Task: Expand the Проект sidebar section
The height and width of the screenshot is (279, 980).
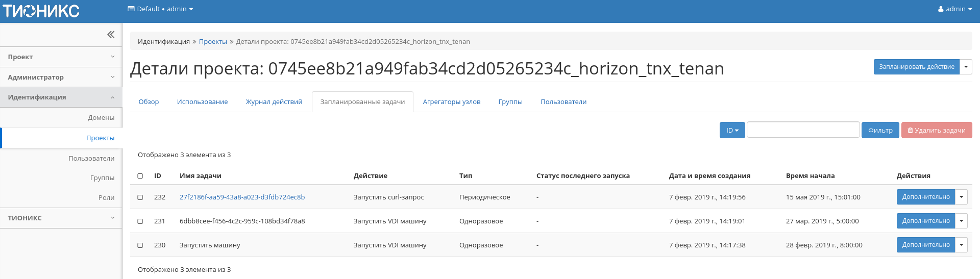Action: [x=61, y=57]
